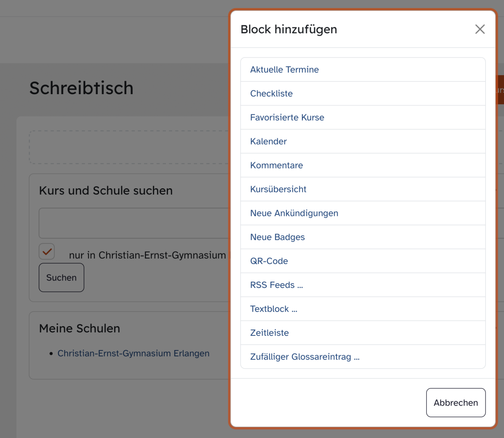Choose the Kalender block
The width and height of the screenshot is (504, 438).
pyautogui.click(x=268, y=142)
